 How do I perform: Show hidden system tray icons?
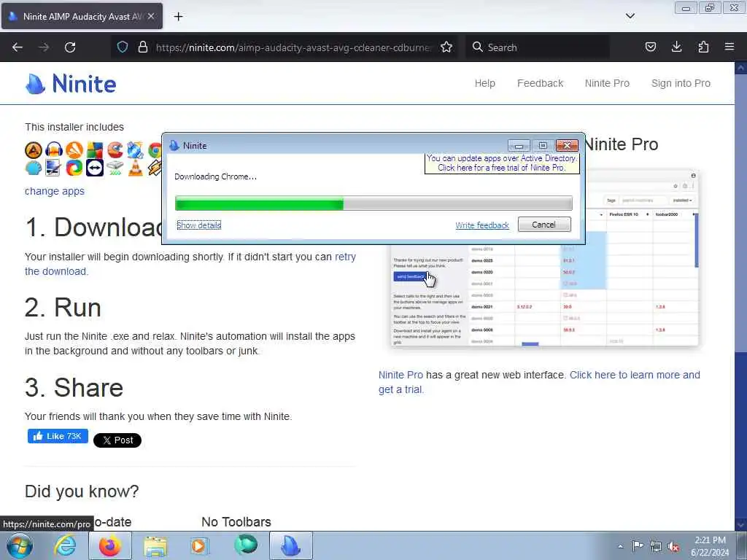pos(620,547)
